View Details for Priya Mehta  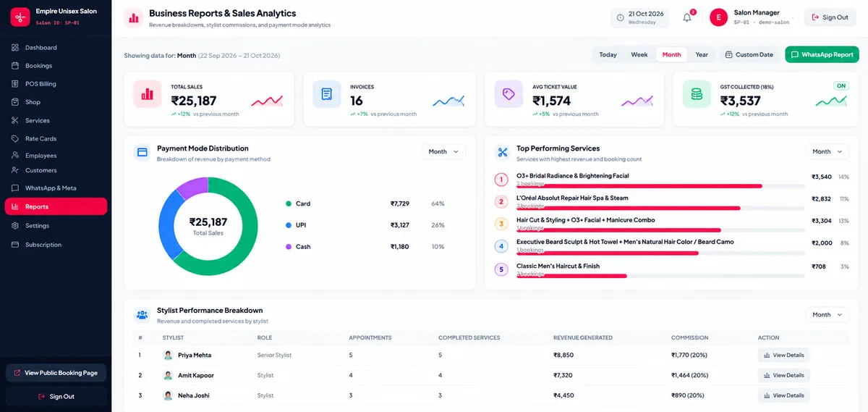(783, 356)
